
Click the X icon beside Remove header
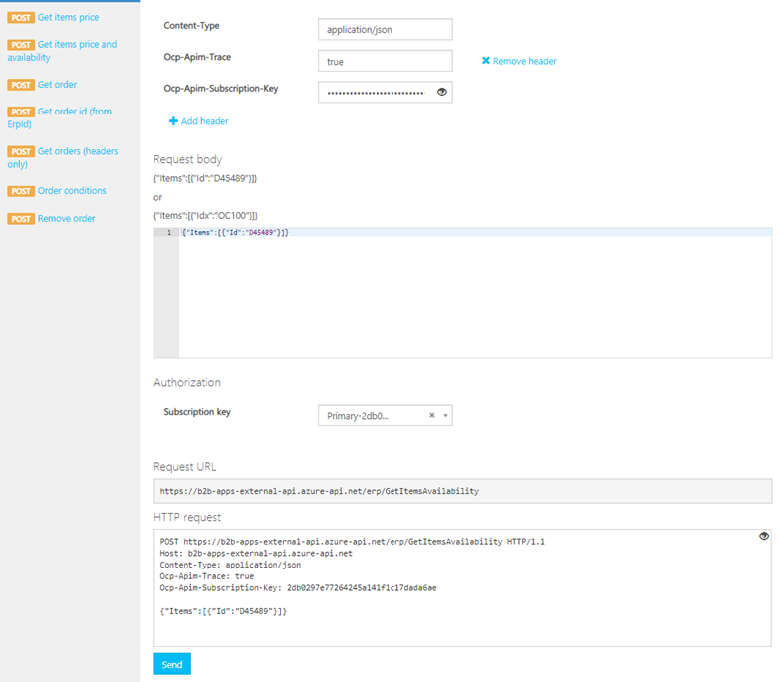coord(486,61)
